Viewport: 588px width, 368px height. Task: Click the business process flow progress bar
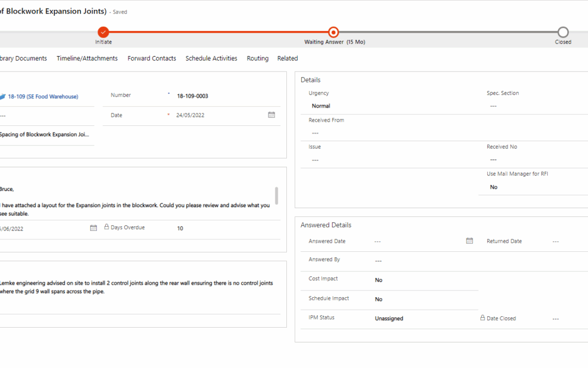[x=218, y=32]
